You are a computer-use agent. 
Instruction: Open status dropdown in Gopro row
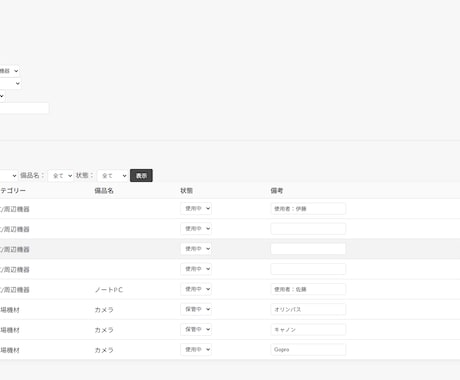click(x=196, y=349)
